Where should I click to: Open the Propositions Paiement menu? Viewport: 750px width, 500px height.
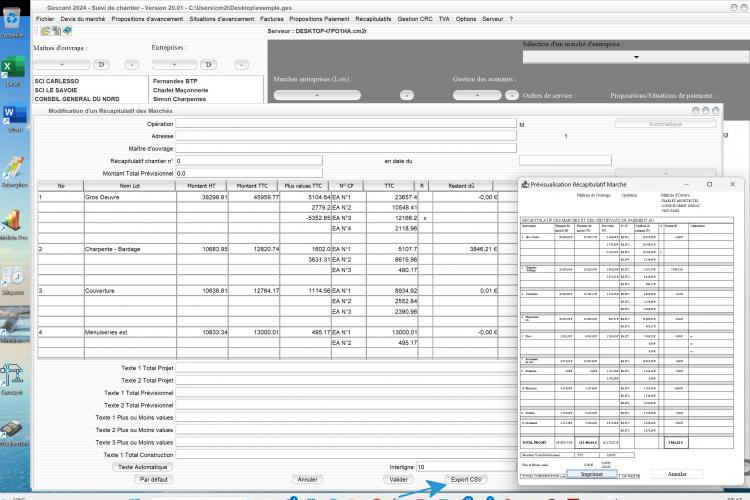[x=319, y=19]
